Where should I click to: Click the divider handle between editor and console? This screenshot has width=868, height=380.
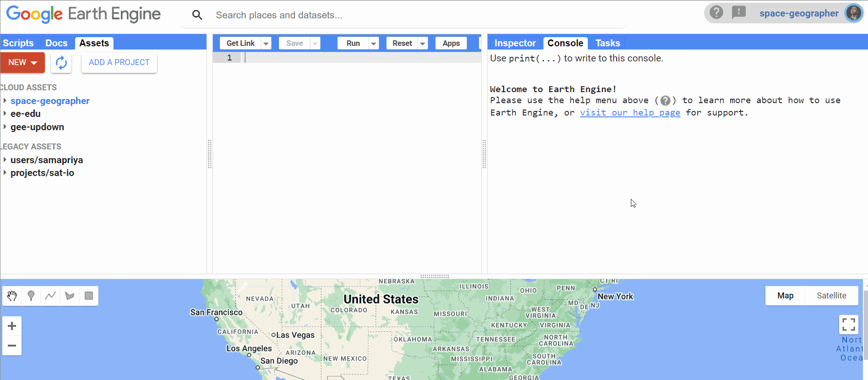pyautogui.click(x=484, y=154)
